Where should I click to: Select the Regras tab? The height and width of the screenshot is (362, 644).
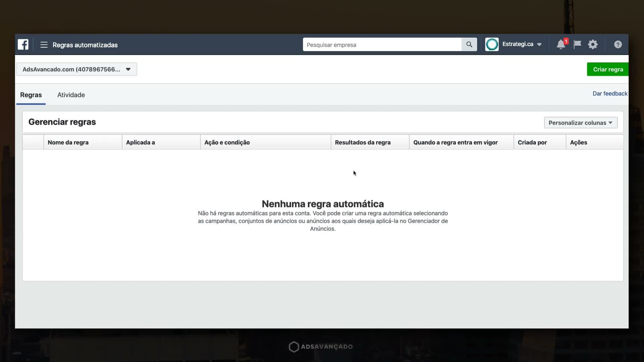pyautogui.click(x=31, y=95)
